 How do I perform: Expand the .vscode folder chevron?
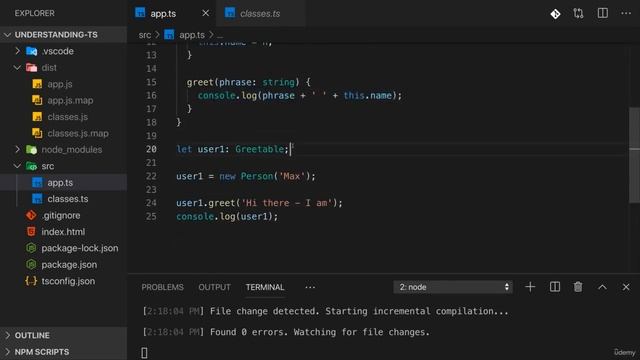click(17, 51)
